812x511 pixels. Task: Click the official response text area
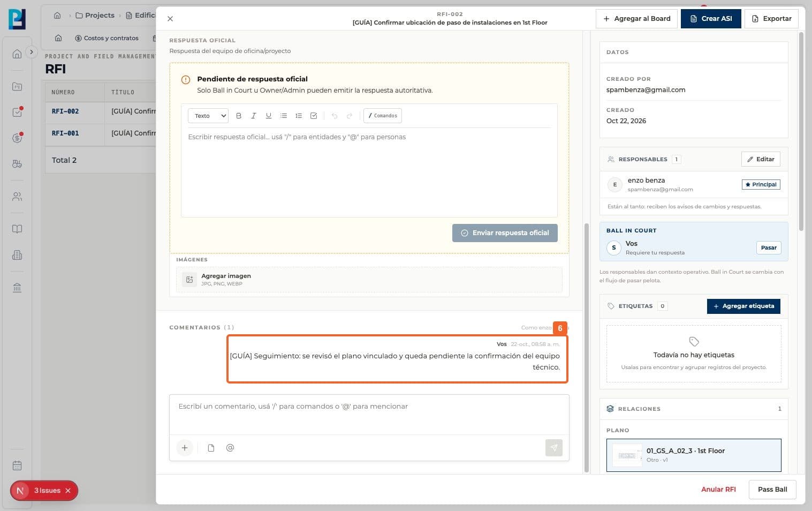pos(369,172)
